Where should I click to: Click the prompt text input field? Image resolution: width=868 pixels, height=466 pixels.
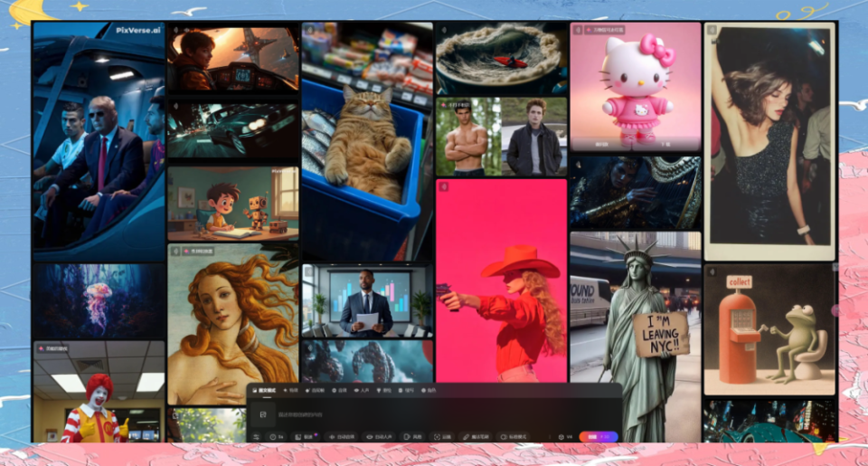447,414
